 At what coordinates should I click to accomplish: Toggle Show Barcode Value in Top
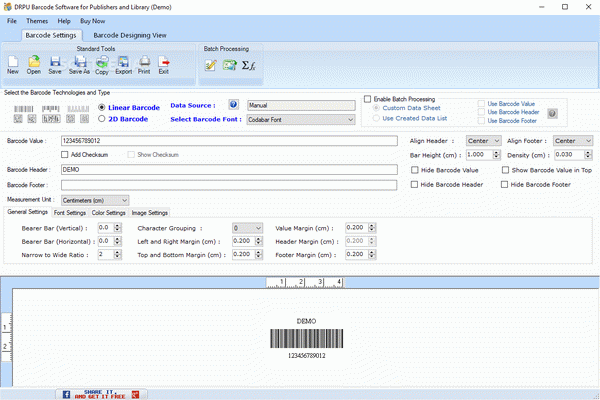click(x=505, y=170)
